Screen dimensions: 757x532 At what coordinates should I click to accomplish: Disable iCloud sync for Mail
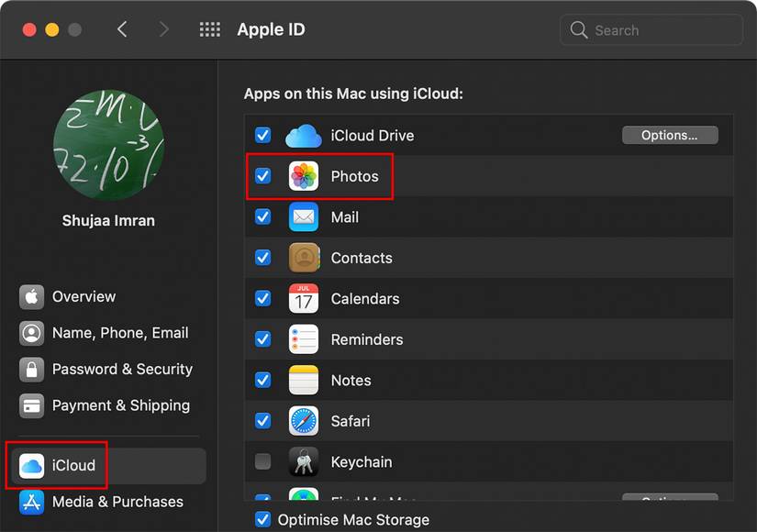pyautogui.click(x=263, y=216)
